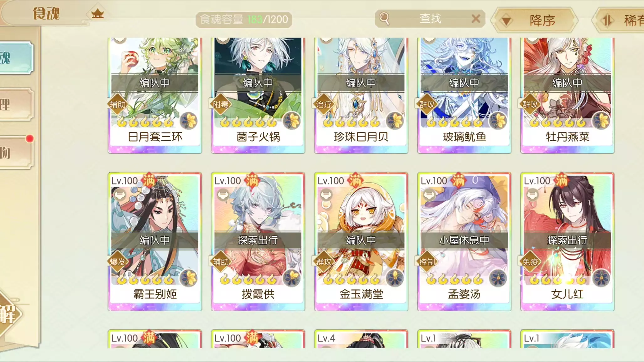Open the 珍珠日月贝 character card
The height and width of the screenshot is (362, 644).
click(x=361, y=96)
